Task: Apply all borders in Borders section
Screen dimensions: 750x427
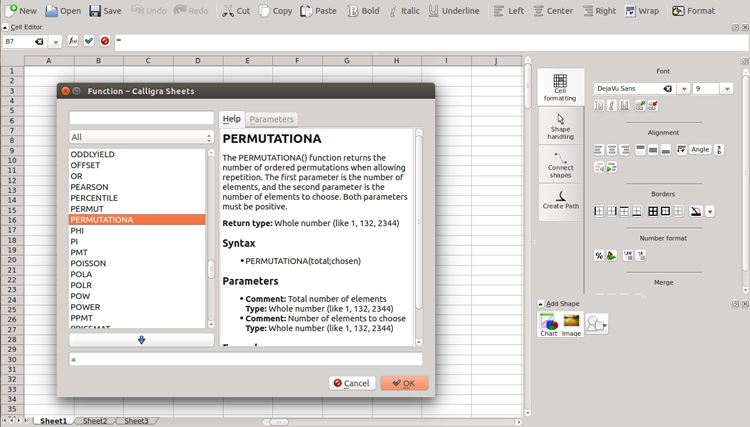Action: coord(653,211)
